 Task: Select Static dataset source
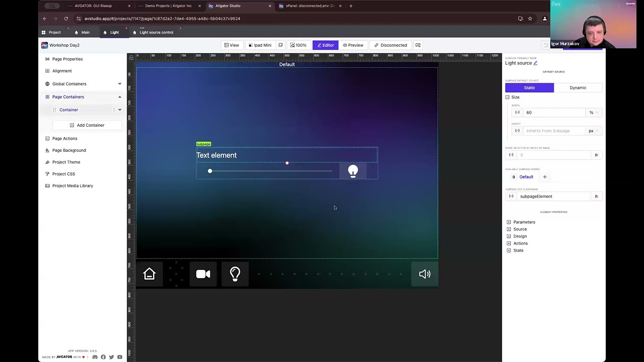coord(529,87)
